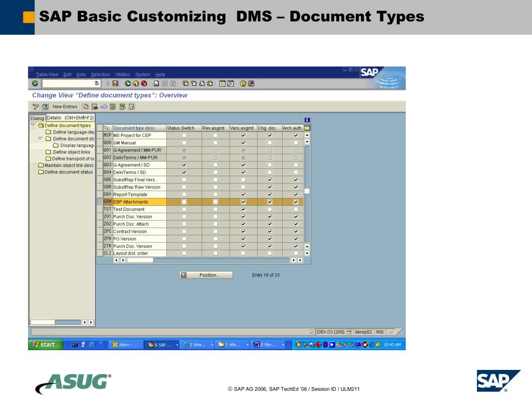Click the First page icon
This screenshot has width=532, height=399.
(185, 84)
